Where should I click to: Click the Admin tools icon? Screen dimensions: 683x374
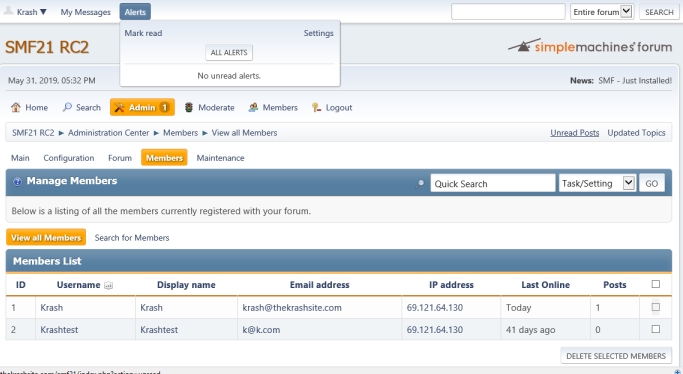click(x=119, y=107)
